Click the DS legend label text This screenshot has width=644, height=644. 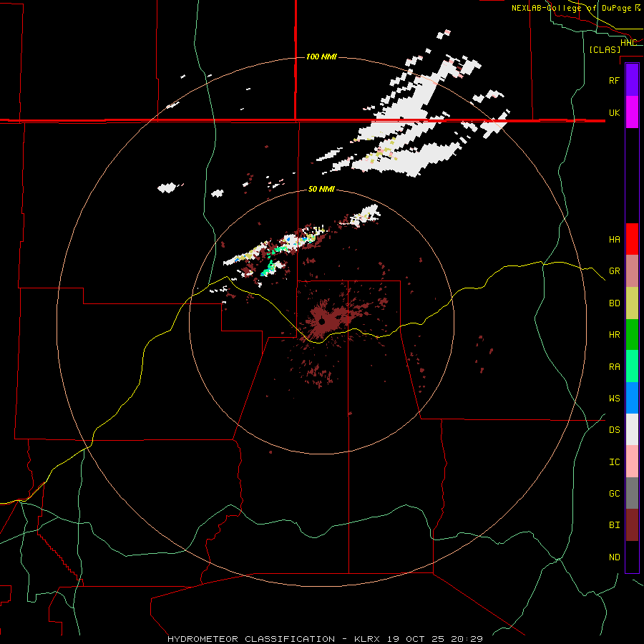point(614,430)
